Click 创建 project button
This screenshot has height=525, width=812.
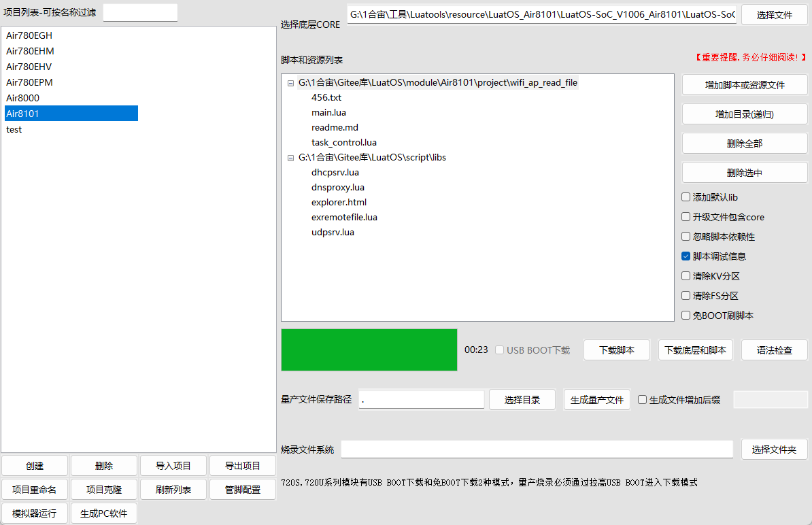click(x=35, y=466)
